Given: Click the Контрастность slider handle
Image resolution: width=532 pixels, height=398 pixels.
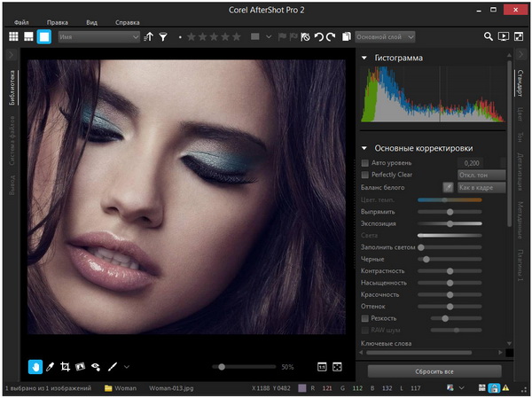Looking at the screenshot, I should coord(450,270).
